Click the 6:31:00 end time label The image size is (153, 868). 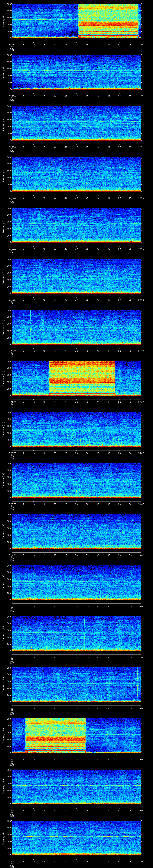(x=141, y=861)
